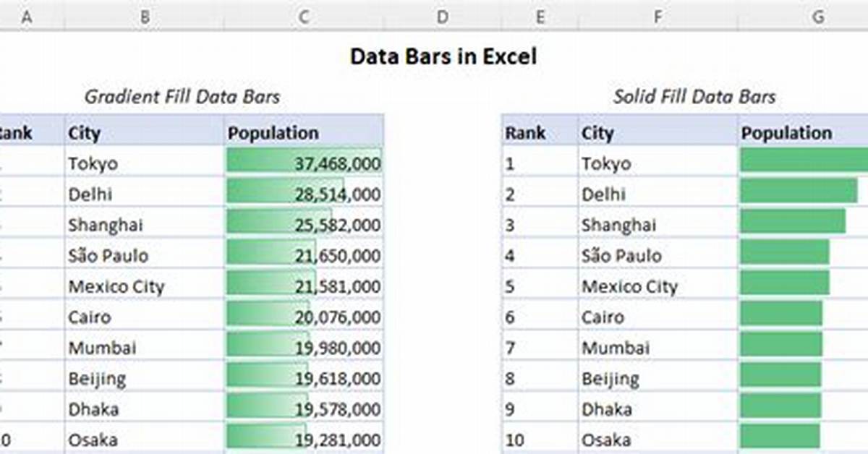Click Delhi's solid green data bar
The height and width of the screenshot is (454, 868).
coord(799,191)
